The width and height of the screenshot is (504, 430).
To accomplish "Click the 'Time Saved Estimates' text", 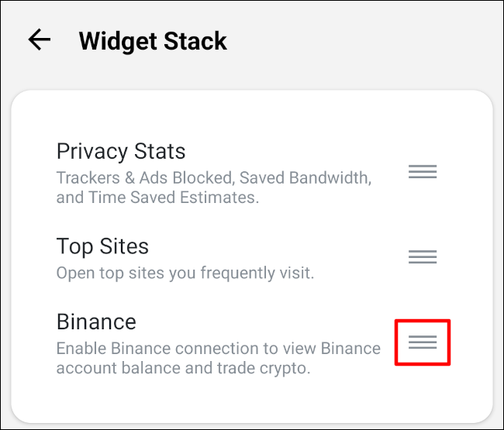I will point(174,197).
